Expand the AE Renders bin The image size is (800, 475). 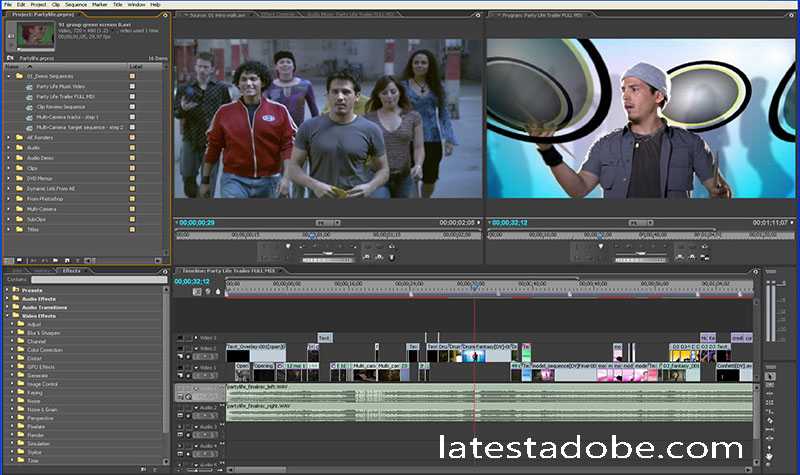tap(9, 137)
